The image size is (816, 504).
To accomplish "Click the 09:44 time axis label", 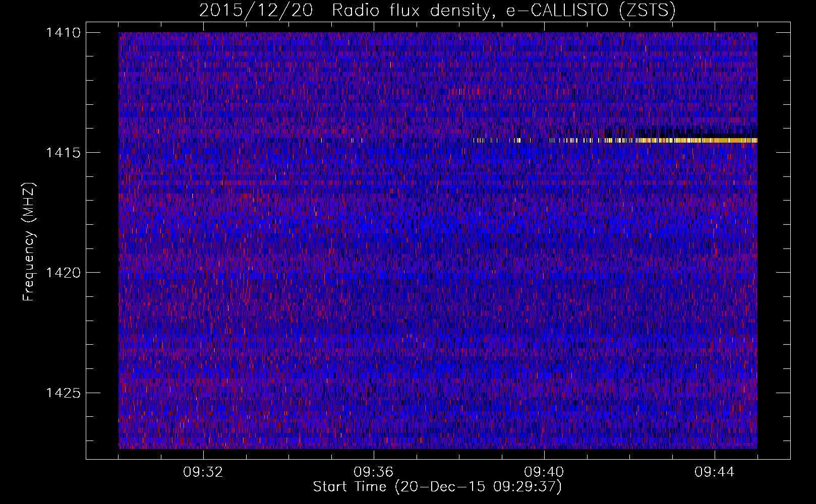I will 715,472.
